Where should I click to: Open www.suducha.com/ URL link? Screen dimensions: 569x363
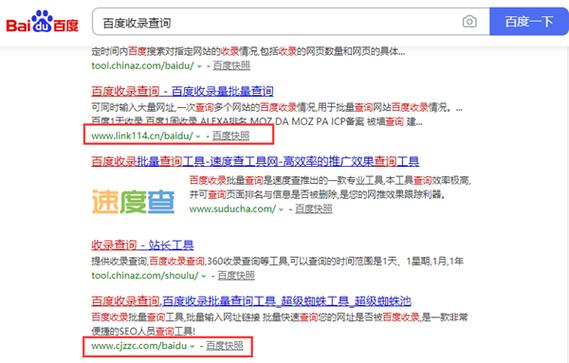[233, 209]
